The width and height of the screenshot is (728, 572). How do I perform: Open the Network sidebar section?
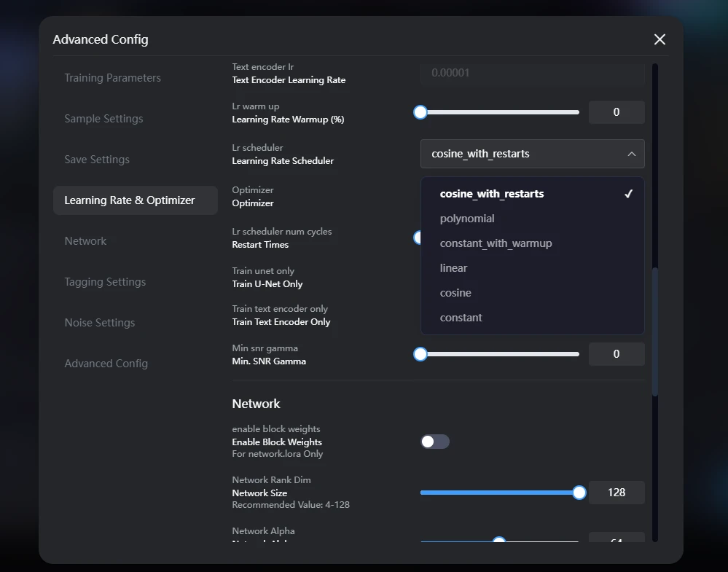[85, 241]
